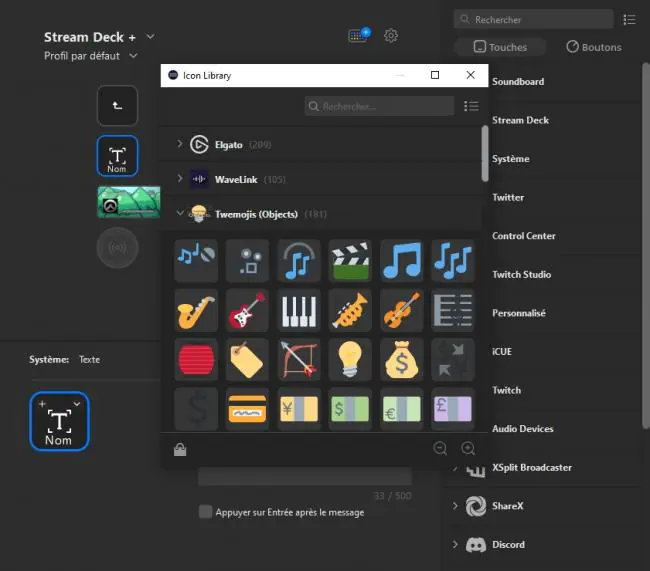Select the money bag icon

click(x=402, y=360)
